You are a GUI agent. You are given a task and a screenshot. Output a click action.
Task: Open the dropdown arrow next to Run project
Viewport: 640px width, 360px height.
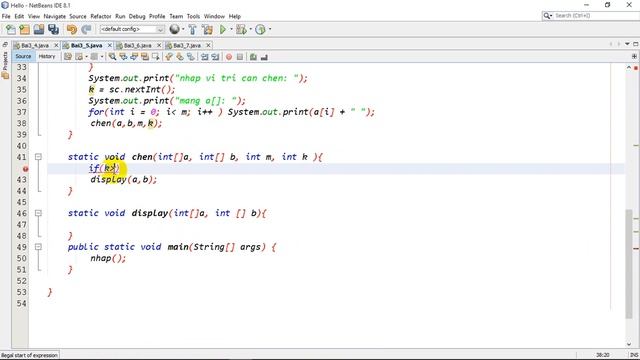(x=231, y=29)
